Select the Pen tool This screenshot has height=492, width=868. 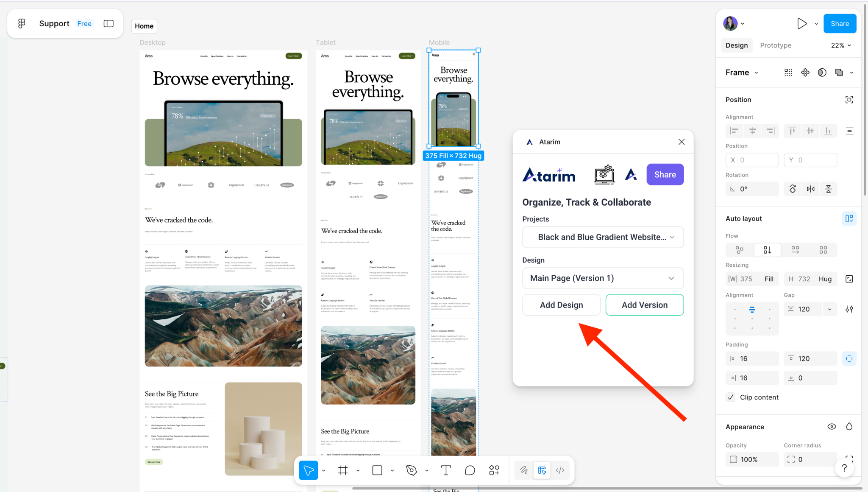coord(412,470)
